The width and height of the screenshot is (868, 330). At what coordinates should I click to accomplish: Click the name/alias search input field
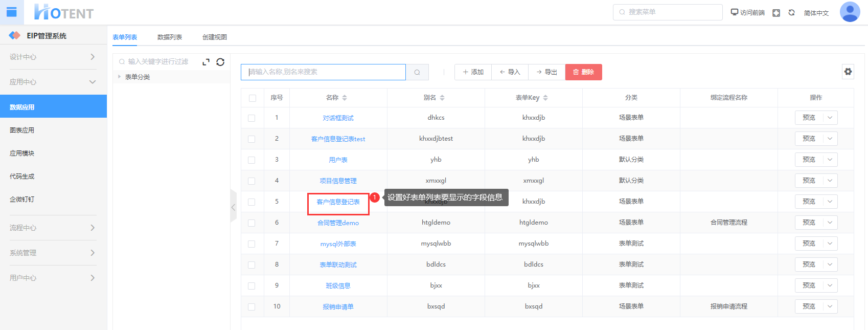pos(323,72)
